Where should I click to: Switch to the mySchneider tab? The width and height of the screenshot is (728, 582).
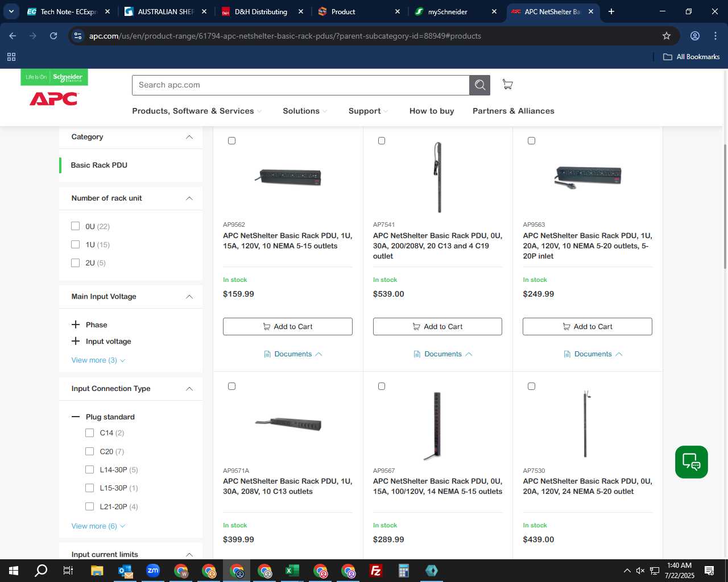455,11
